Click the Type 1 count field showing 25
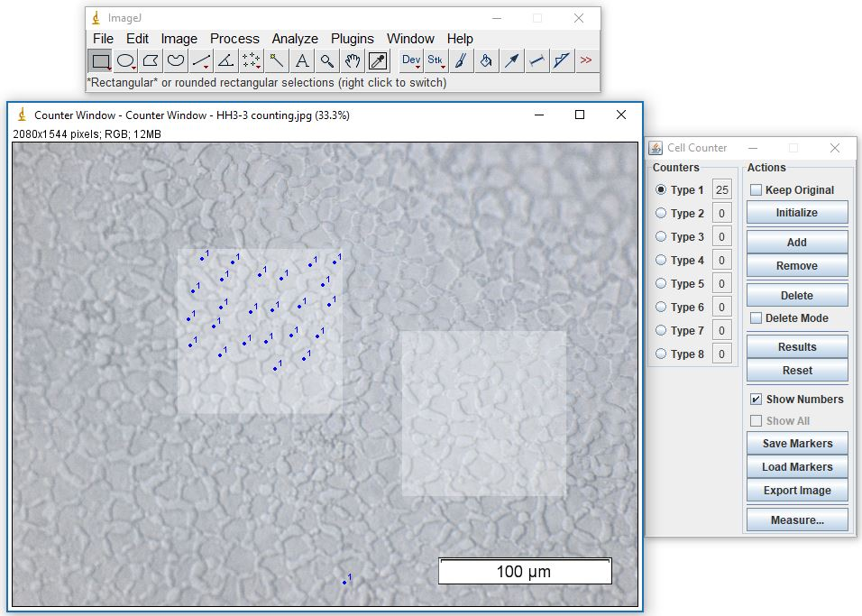The image size is (862, 616). pos(721,190)
